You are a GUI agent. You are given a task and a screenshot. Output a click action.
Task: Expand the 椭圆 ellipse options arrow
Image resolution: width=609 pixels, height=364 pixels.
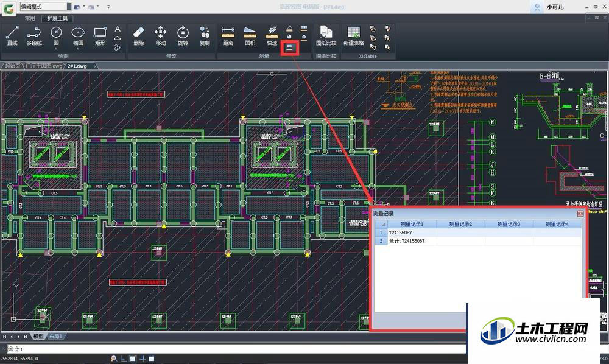click(x=78, y=49)
